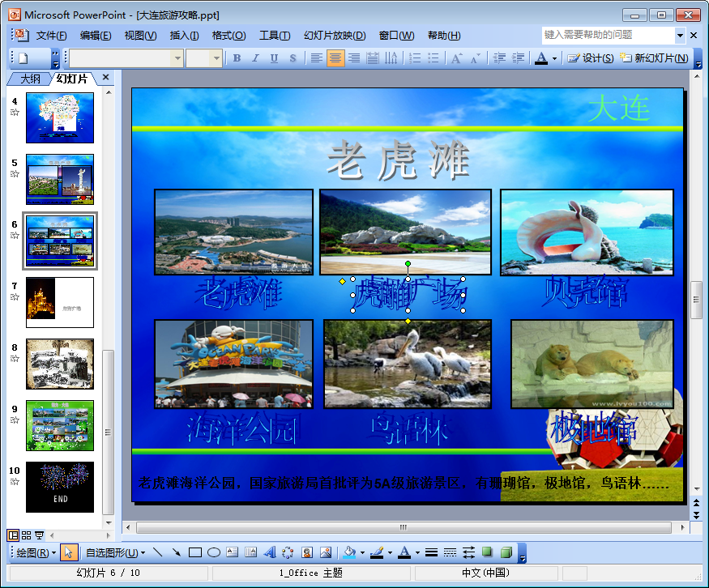Insert a horizontal text box
This screenshot has width=709, height=588.
[232, 552]
